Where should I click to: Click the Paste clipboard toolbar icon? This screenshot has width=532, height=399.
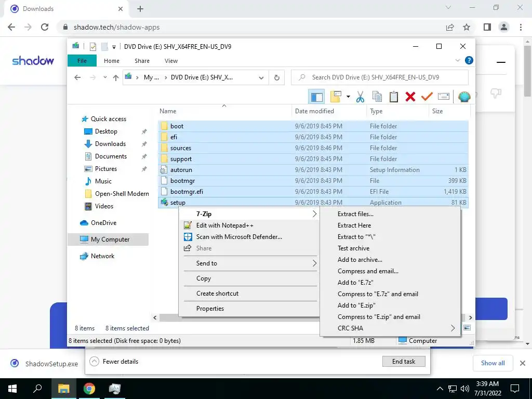coord(394,97)
